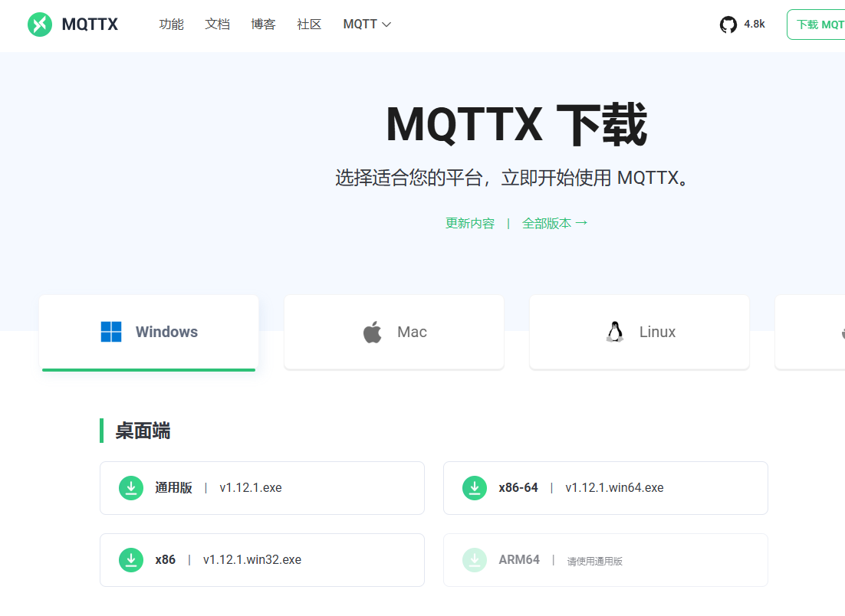
Task: Click the Windows logo icon
Action: (111, 332)
